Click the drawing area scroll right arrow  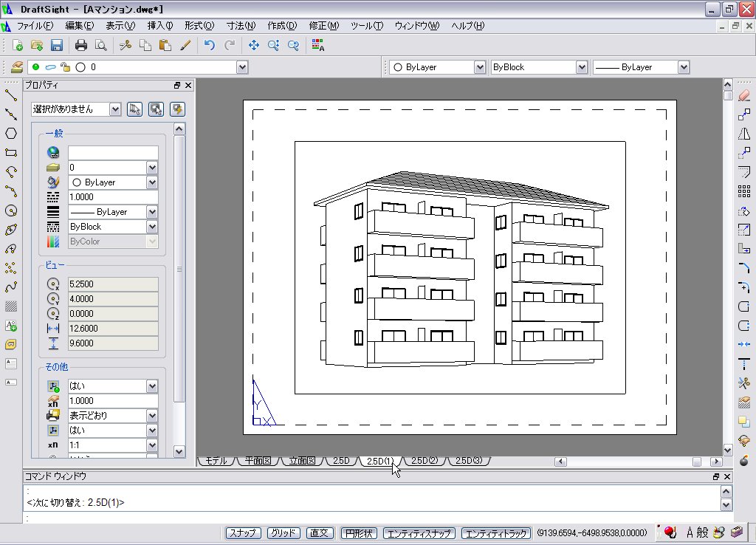click(x=716, y=462)
